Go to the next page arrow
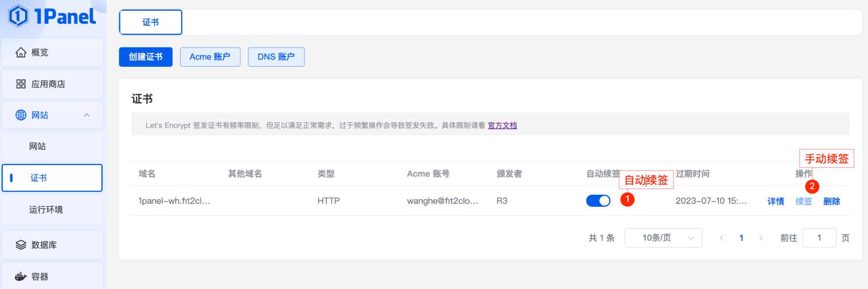868x289 pixels. (761, 238)
